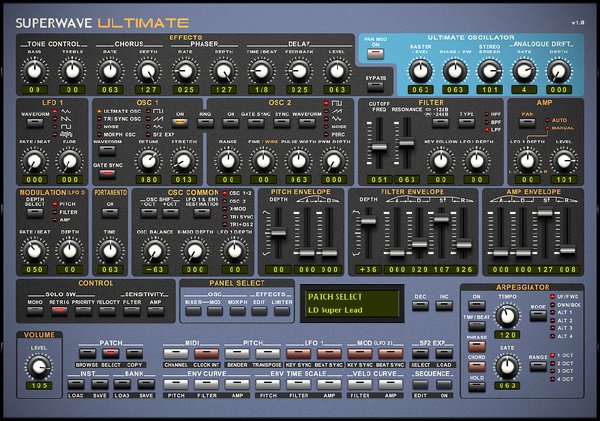Viewport: 600px width, 421px height.
Task: Click the HPF filter type indicator
Action: point(487,114)
